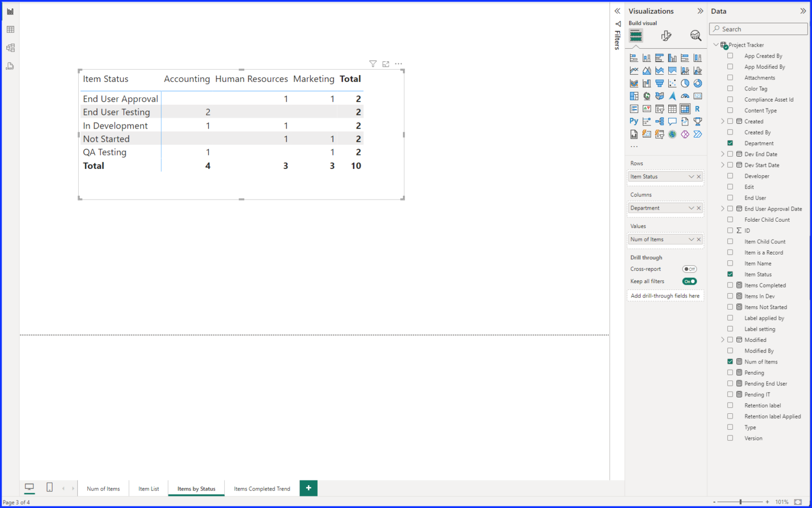Select the Power Automate visual icon
The image size is (812, 508).
[698, 133]
